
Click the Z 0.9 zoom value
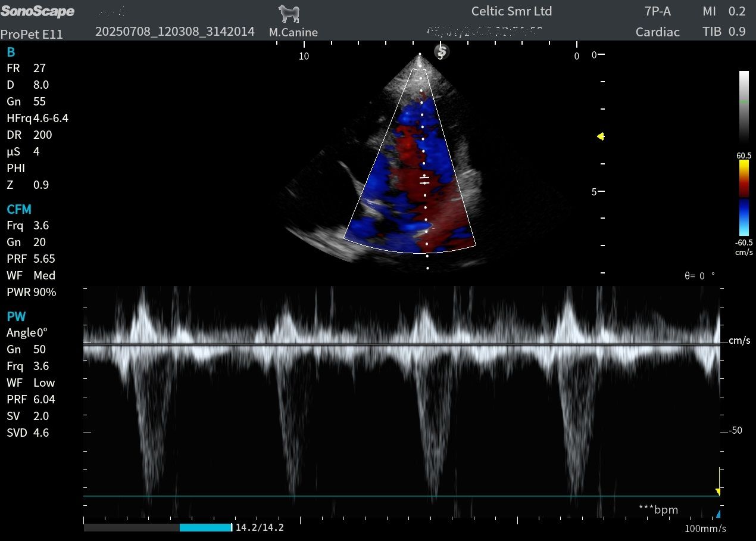(x=27, y=185)
